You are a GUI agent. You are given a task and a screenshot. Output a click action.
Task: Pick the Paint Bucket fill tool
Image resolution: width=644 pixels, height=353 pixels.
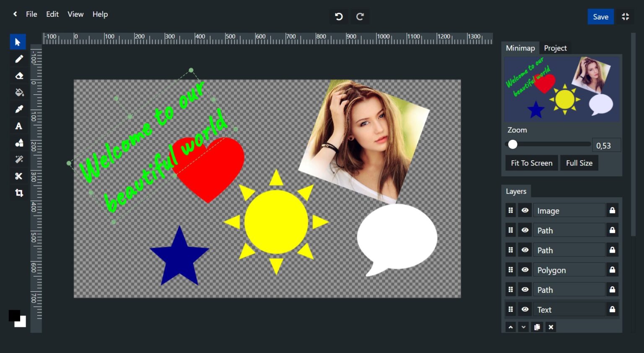click(18, 93)
